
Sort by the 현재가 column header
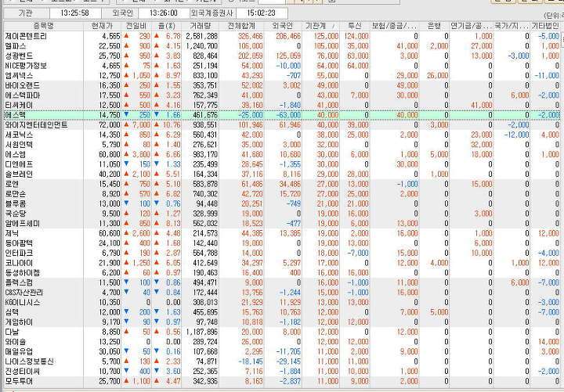click(x=102, y=26)
